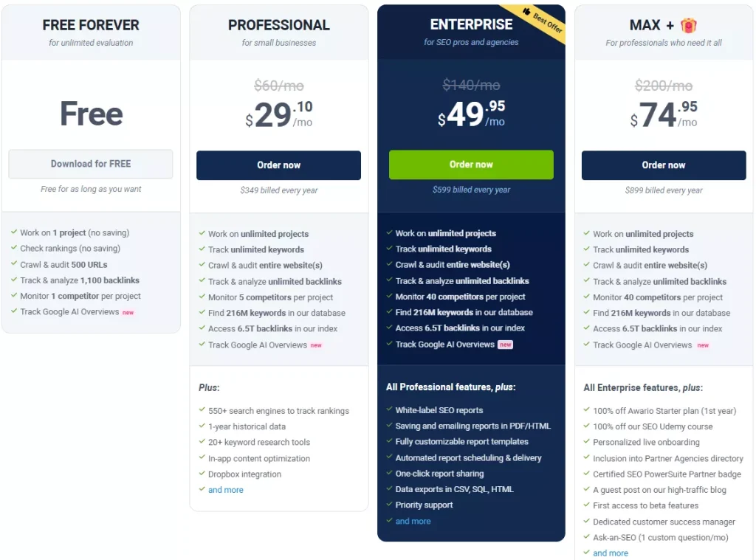Expand 'and more' in Enterprise features
This screenshot has width=756, height=560.
tap(413, 521)
